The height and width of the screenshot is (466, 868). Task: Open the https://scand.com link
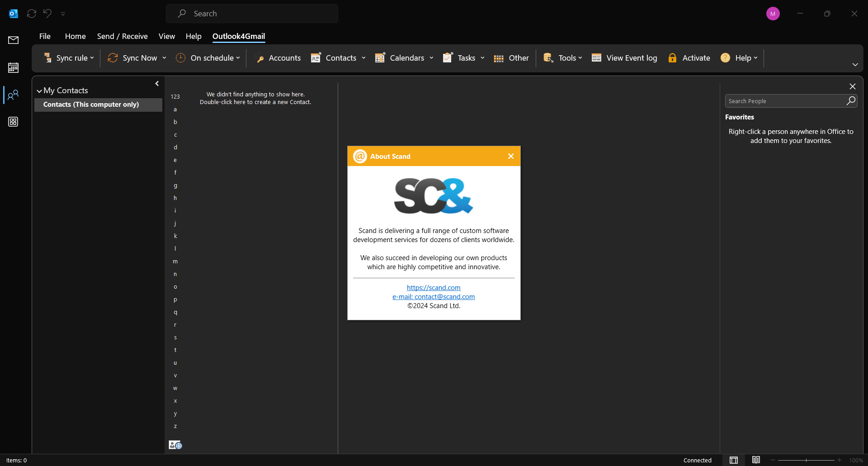(434, 288)
